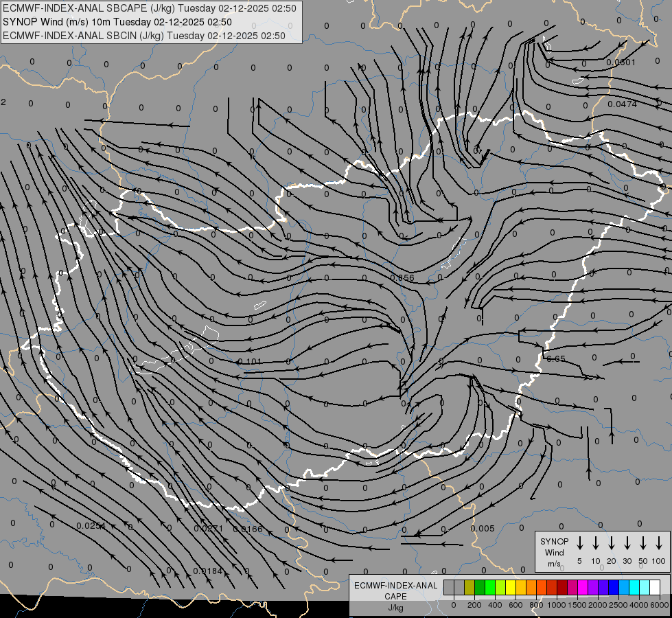Click the 0.0271 value on the map

pos(208,528)
